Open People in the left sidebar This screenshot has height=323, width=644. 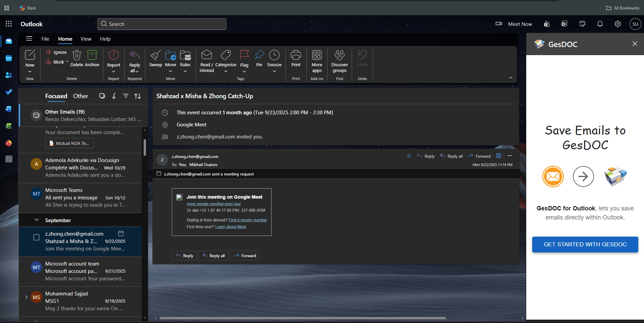[x=9, y=75]
